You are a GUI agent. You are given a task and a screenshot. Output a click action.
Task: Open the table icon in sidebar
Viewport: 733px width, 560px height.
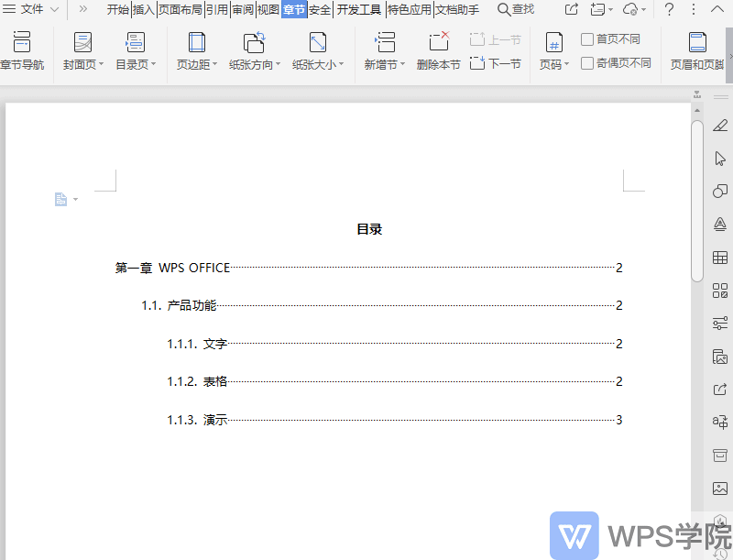point(720,258)
